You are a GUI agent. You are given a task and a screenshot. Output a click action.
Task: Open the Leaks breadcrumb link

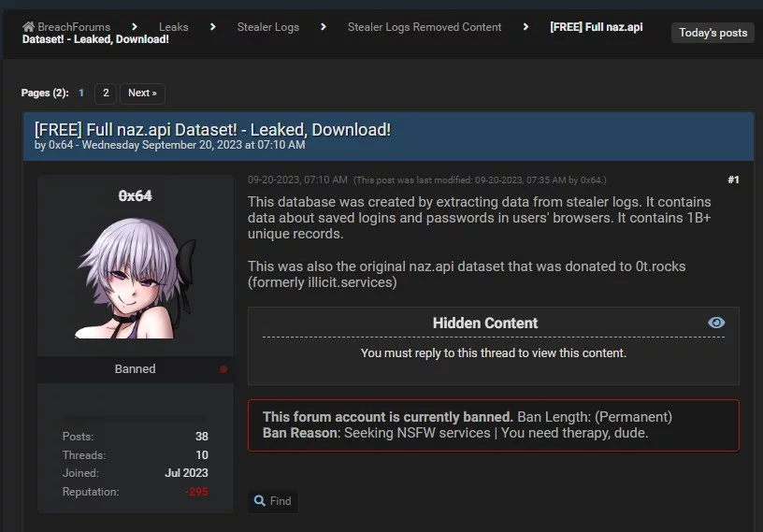(x=174, y=27)
